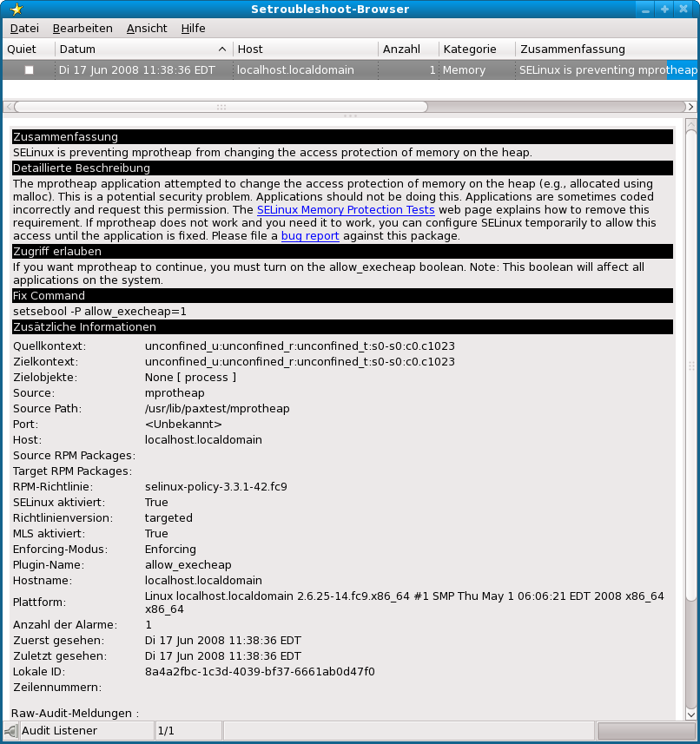Viewport: 700px width, 744px height.
Task: Click the down arrow of the detail pane scrollbar
Action: pos(691,714)
